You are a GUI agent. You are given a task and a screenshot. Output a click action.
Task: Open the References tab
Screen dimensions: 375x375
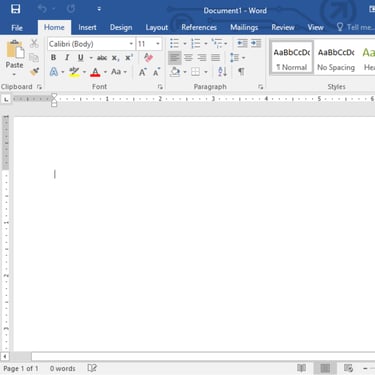(x=199, y=28)
